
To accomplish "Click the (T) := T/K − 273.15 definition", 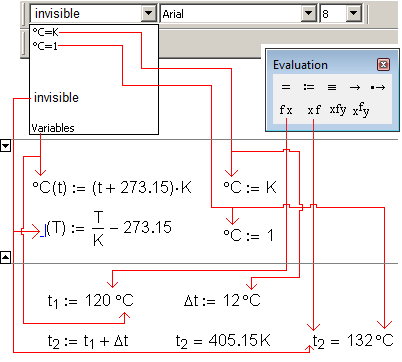I will coord(106,229).
